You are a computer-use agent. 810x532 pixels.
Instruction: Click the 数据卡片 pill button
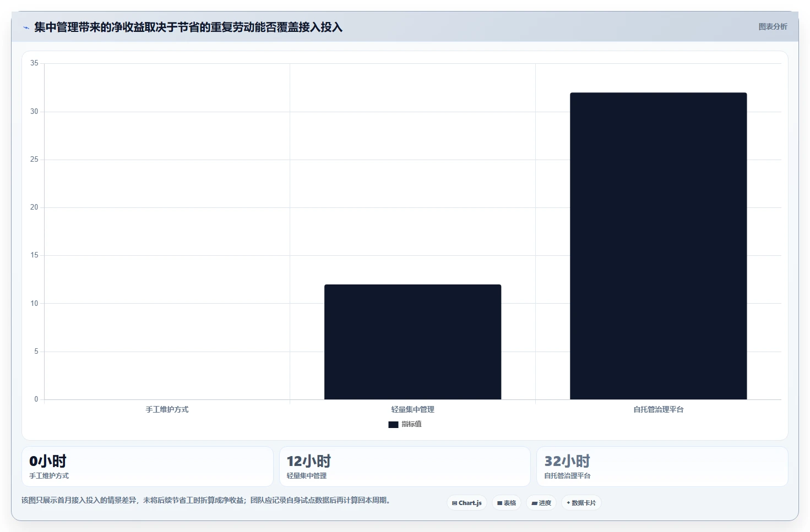[x=581, y=503]
